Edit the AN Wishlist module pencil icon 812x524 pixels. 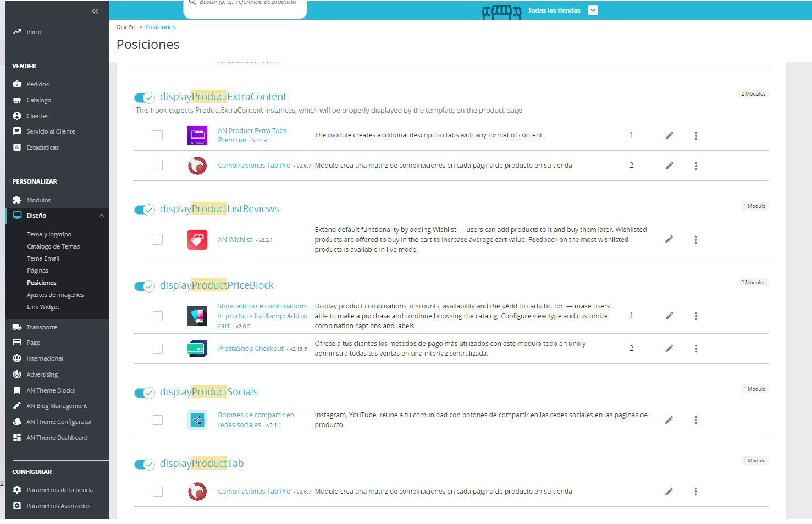coord(669,240)
